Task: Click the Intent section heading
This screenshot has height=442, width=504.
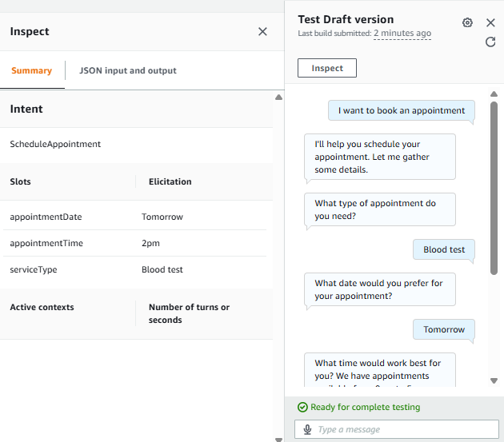Action: [x=26, y=109]
